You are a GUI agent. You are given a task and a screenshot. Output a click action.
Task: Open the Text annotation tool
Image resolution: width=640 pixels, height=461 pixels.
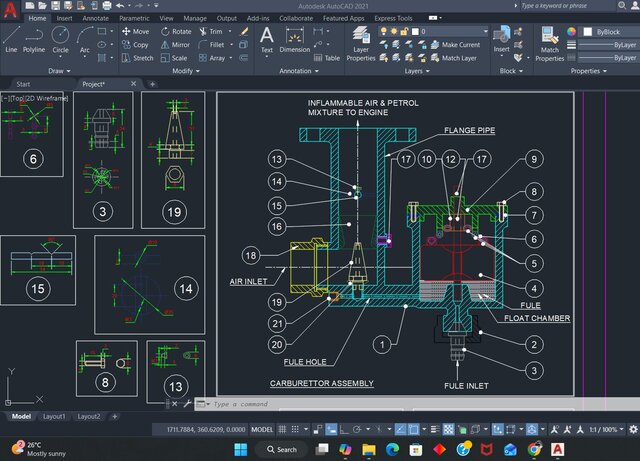pos(267,40)
